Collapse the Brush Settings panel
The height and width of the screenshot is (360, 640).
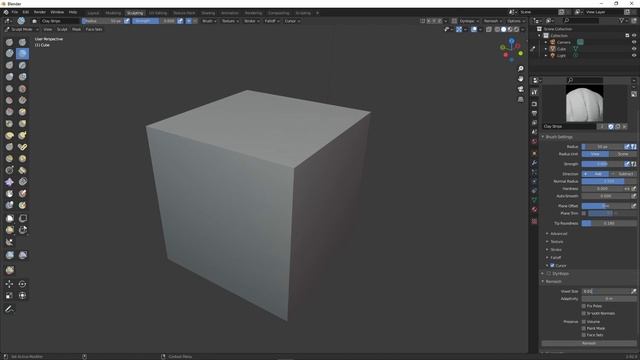(x=558, y=137)
